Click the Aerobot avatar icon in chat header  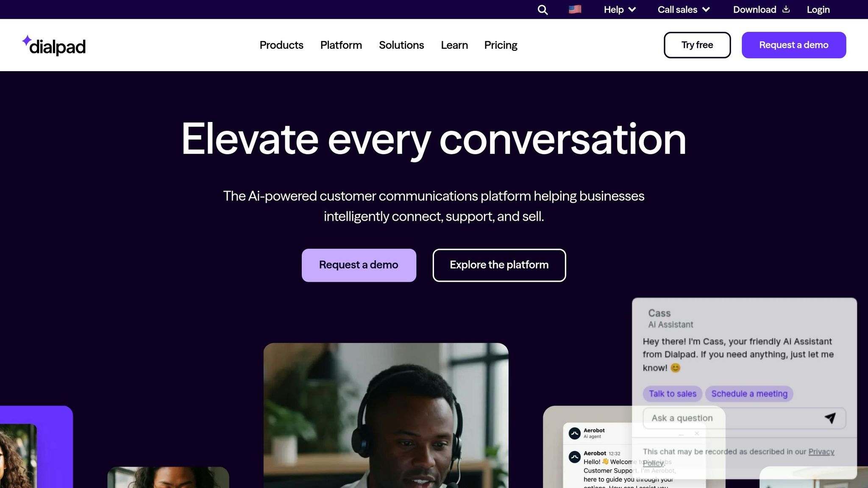point(574,433)
